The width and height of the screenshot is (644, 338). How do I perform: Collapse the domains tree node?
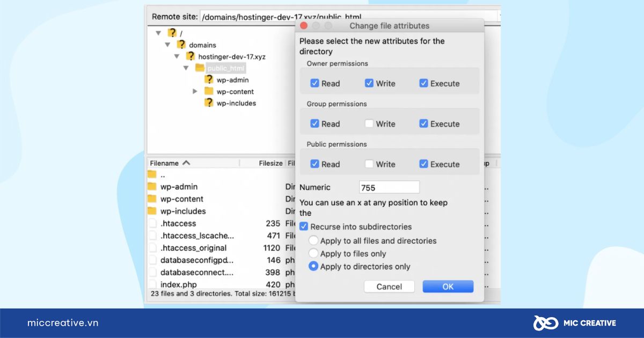click(x=168, y=45)
